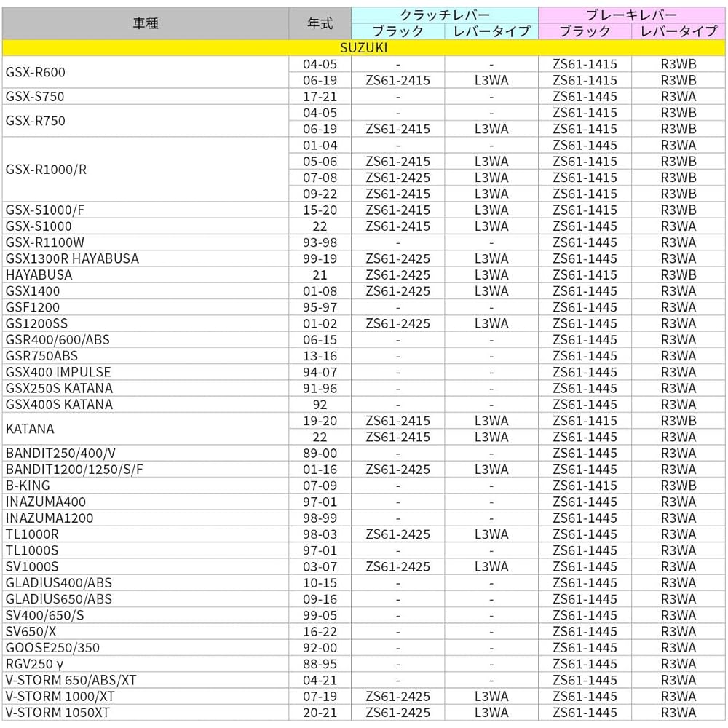The height and width of the screenshot is (728, 728).
Task: Select the GS1200SS model cell
Action: click(x=146, y=324)
